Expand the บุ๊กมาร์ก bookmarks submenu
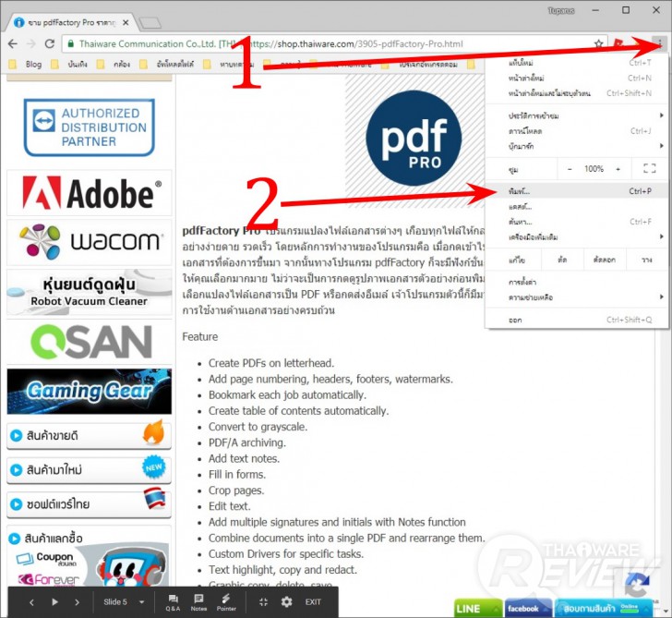 click(x=577, y=146)
